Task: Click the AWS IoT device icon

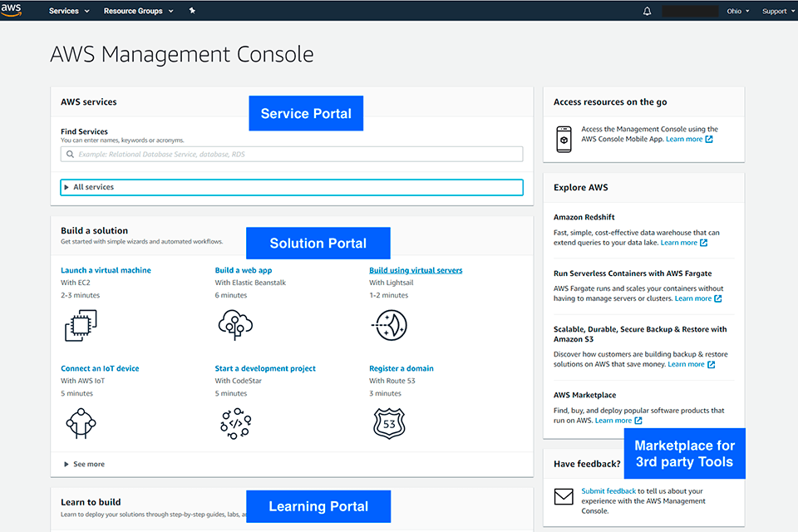Action: (x=81, y=423)
